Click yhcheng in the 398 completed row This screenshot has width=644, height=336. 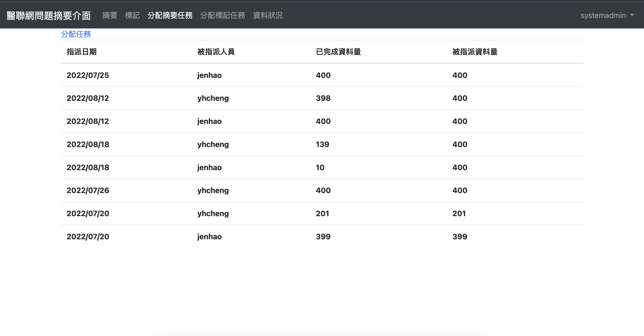(x=213, y=98)
